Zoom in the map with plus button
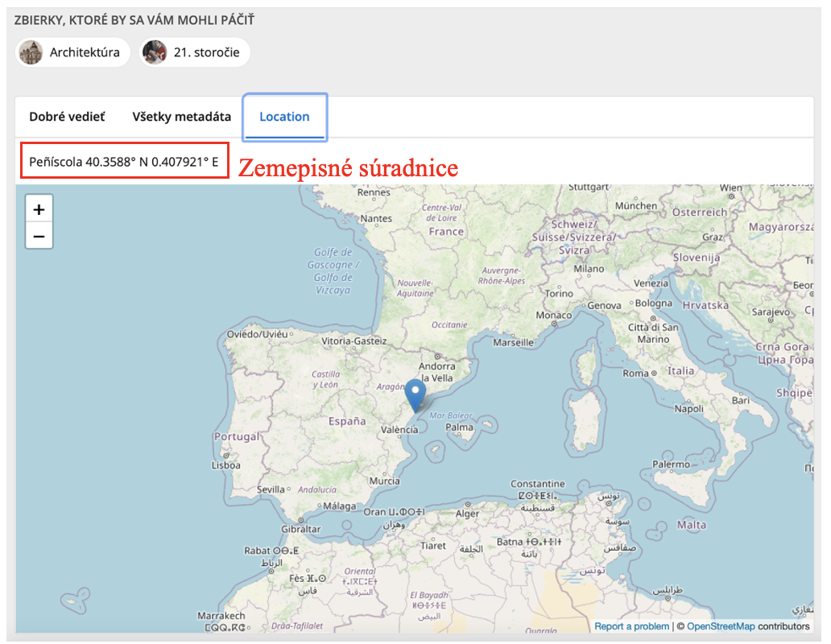The height and width of the screenshot is (644, 831). [x=39, y=209]
